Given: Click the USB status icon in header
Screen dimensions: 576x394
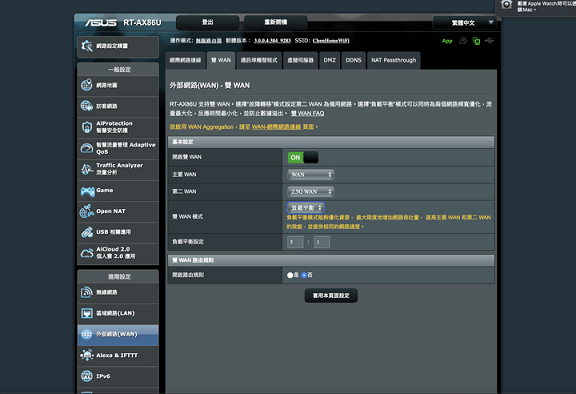Looking at the screenshot, I should [x=489, y=41].
